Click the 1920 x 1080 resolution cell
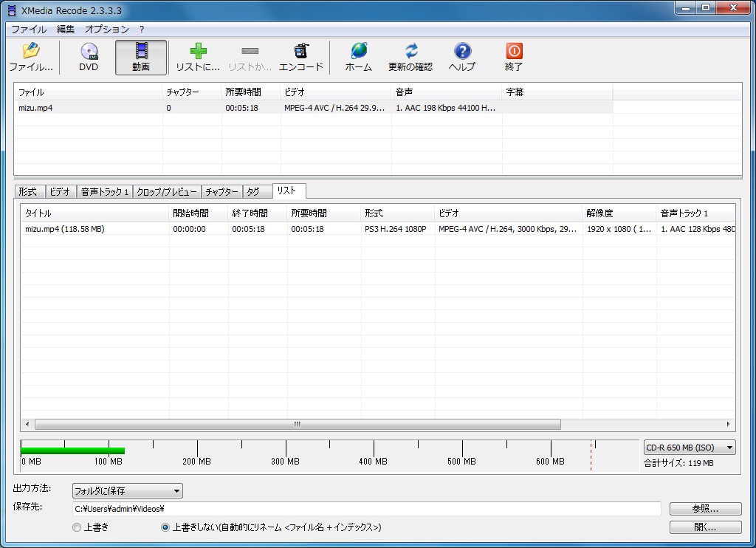 tap(619, 229)
